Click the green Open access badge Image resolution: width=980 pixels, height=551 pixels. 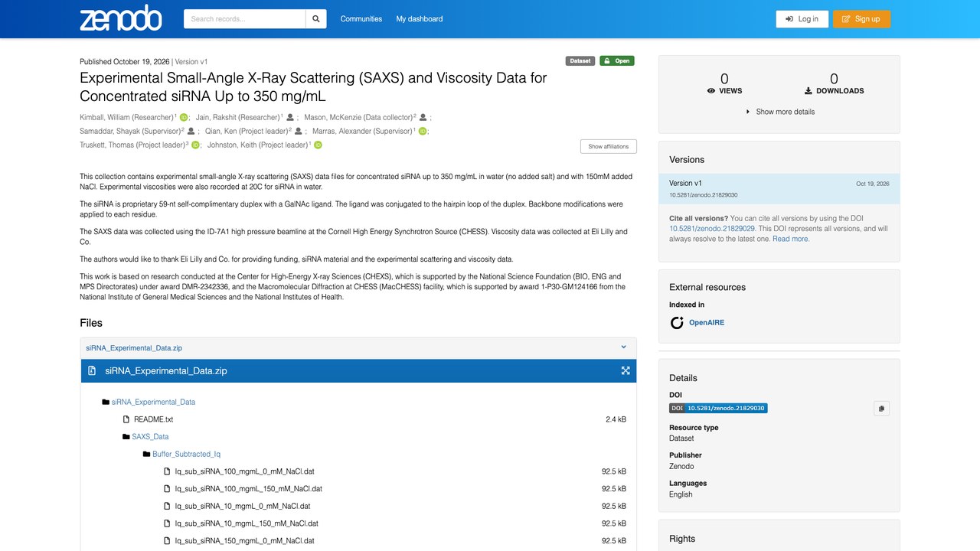coord(617,61)
